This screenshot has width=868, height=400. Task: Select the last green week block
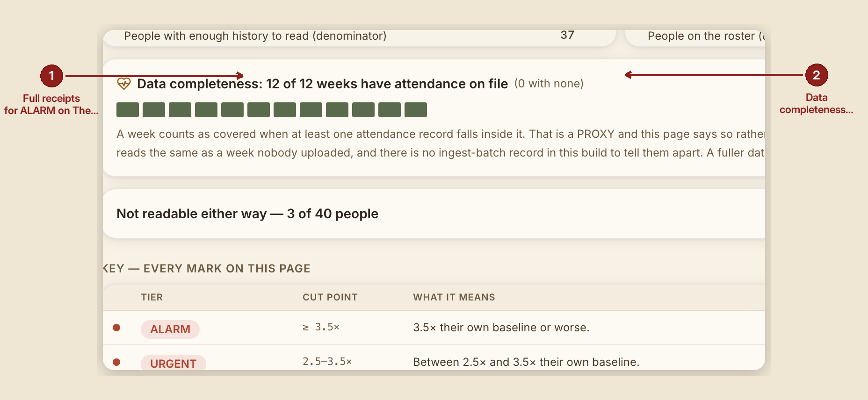[x=416, y=110]
